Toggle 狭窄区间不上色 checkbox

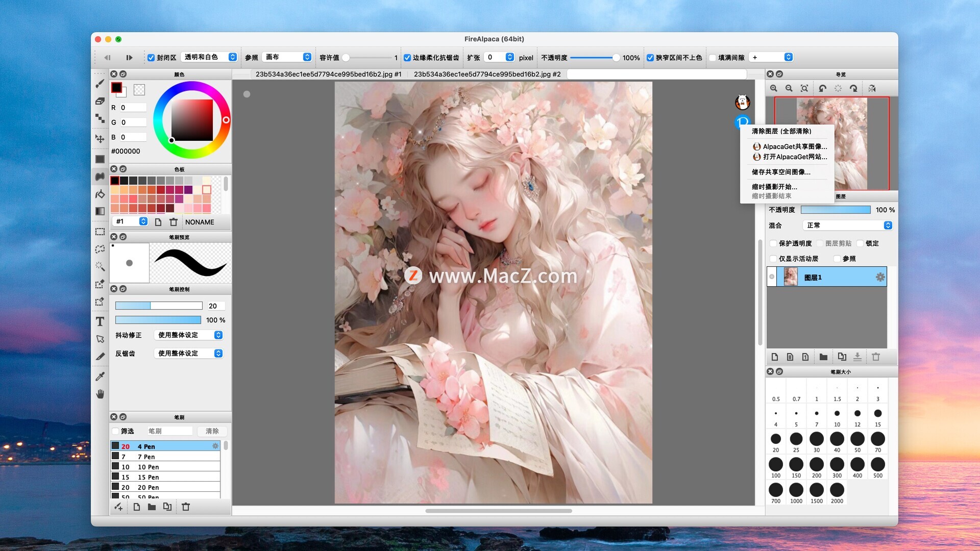point(650,58)
